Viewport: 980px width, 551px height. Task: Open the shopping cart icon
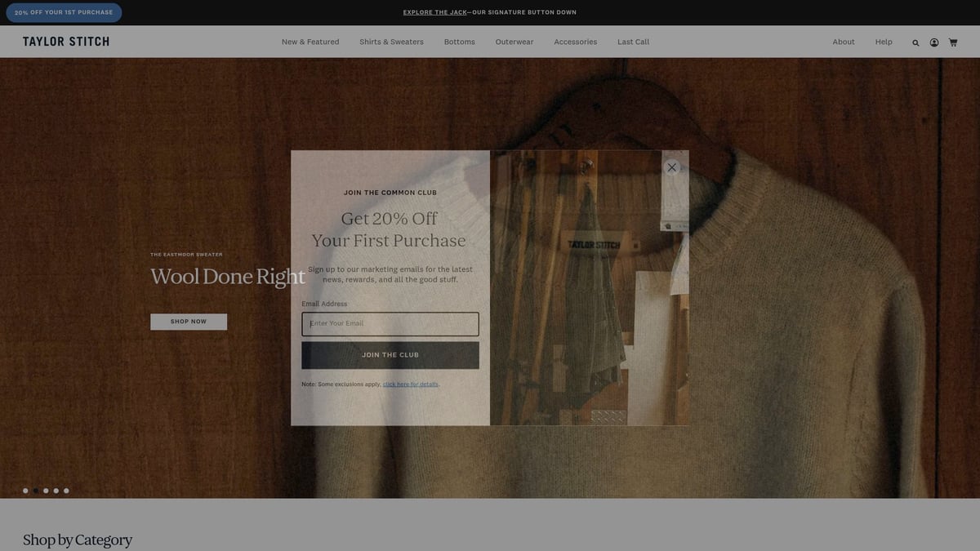[952, 42]
